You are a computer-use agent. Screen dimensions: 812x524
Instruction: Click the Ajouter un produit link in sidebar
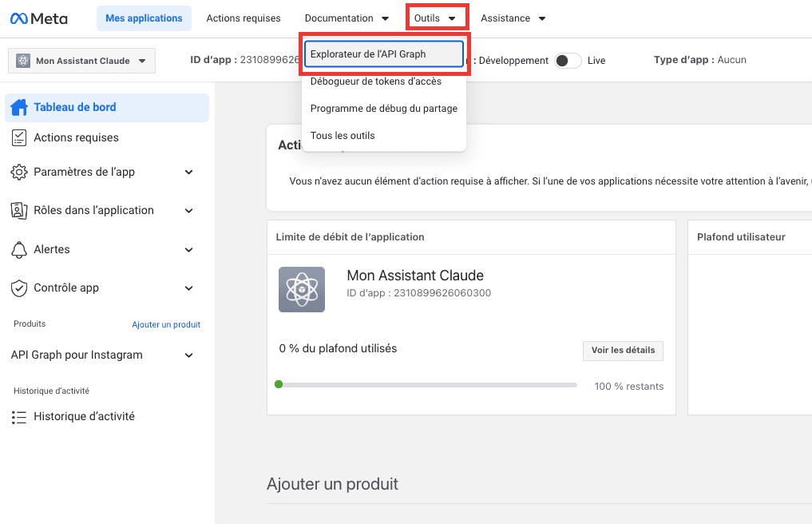tap(166, 324)
